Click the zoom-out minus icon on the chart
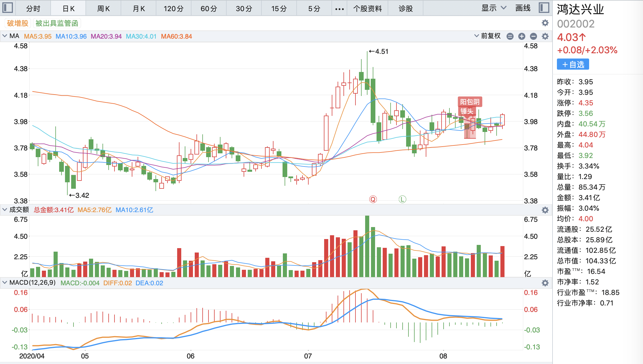 533,36
